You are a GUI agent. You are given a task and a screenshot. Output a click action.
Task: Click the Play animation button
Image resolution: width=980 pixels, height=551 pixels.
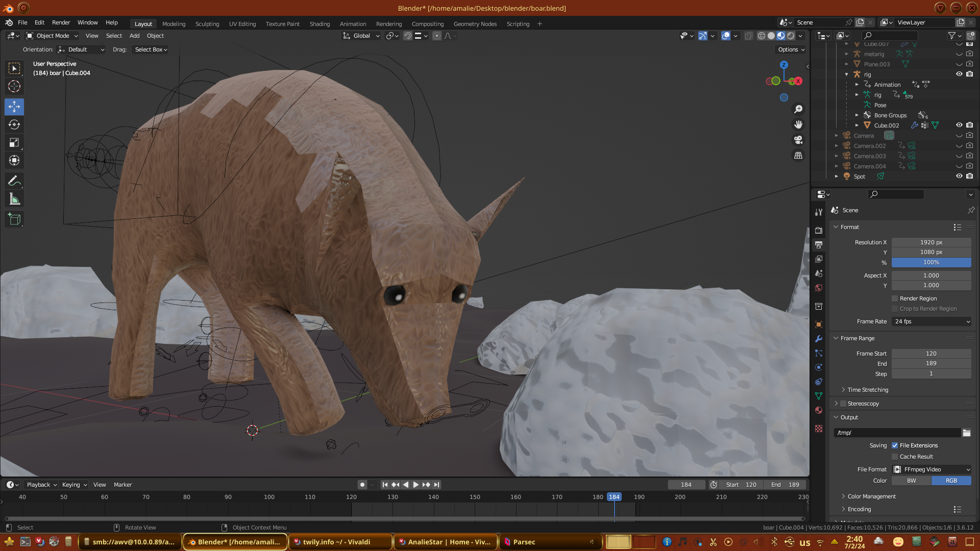[x=415, y=485]
